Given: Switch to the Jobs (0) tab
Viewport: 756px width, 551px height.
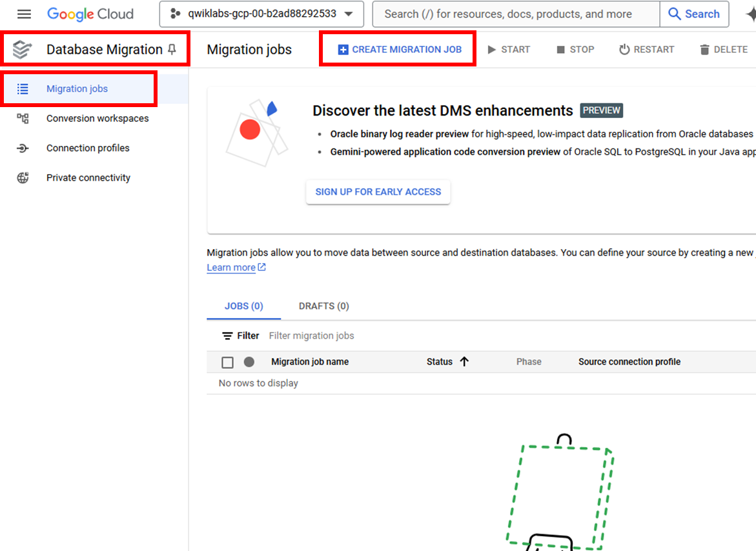Looking at the screenshot, I should (x=244, y=306).
